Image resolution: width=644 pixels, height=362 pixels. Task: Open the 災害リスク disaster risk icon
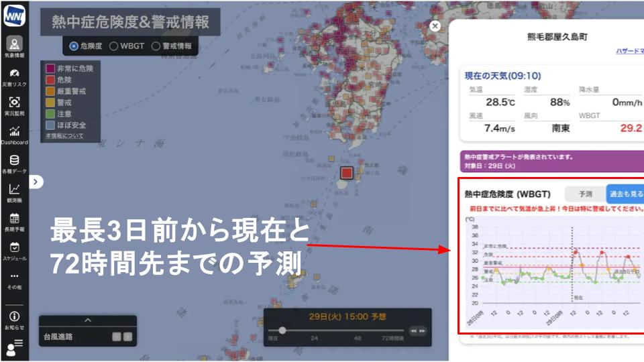(14, 74)
